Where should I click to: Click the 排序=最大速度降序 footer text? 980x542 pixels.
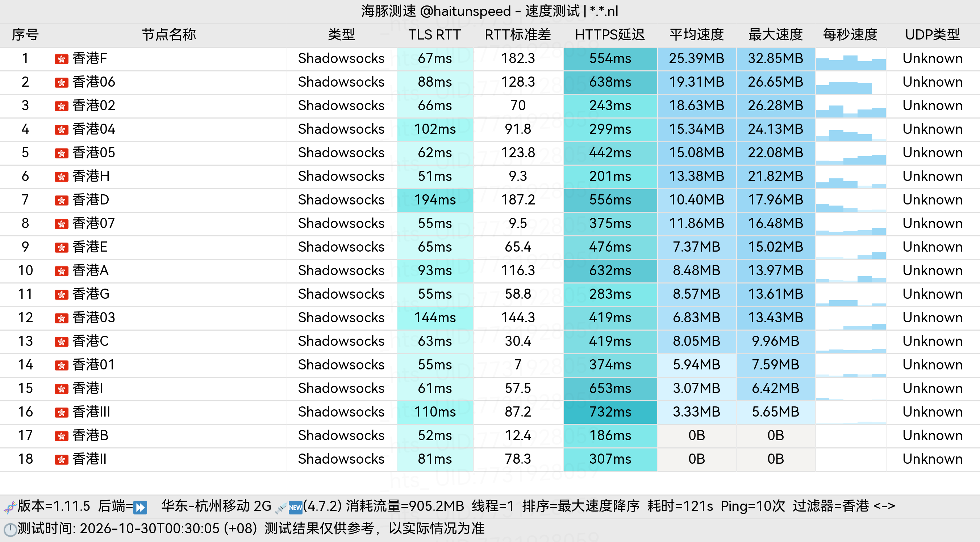click(x=581, y=506)
